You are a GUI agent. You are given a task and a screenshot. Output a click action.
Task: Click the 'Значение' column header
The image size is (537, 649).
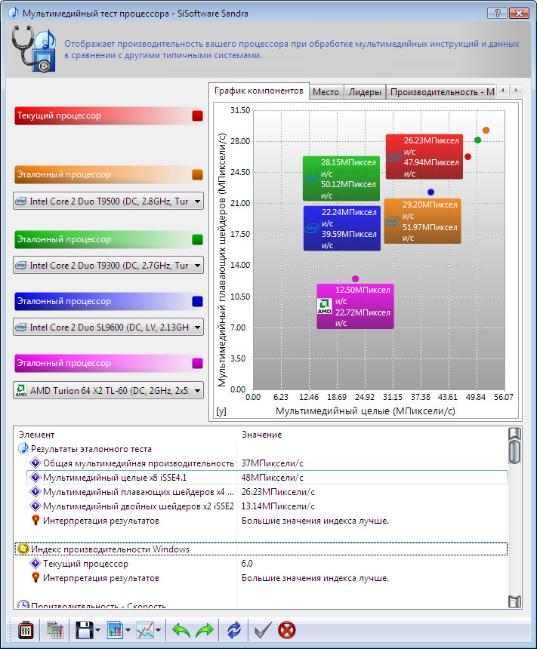262,435
